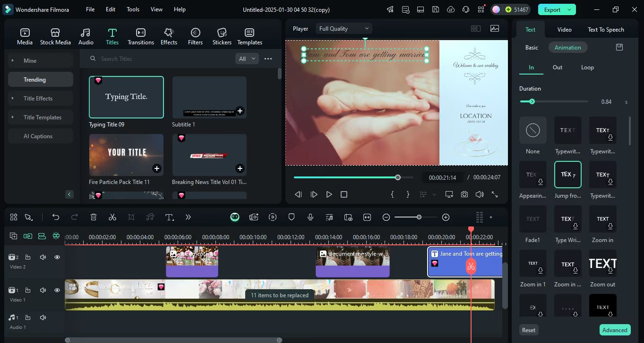The width and height of the screenshot is (644, 343).
Task: Click the player progress bar
Action: click(353, 177)
